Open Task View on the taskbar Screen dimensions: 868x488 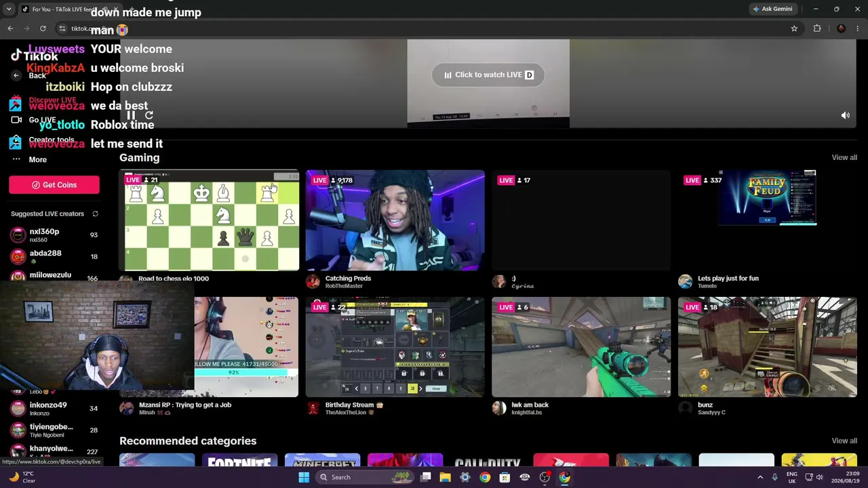(x=425, y=477)
